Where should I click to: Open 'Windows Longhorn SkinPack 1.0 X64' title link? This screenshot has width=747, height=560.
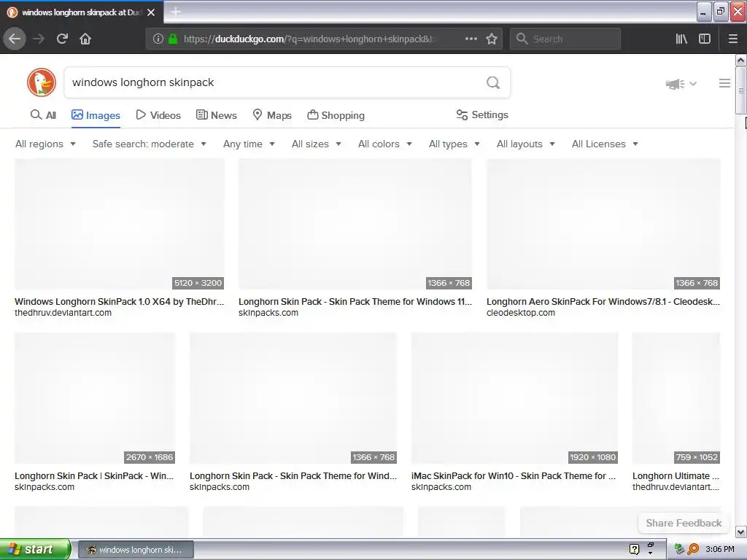coord(119,301)
